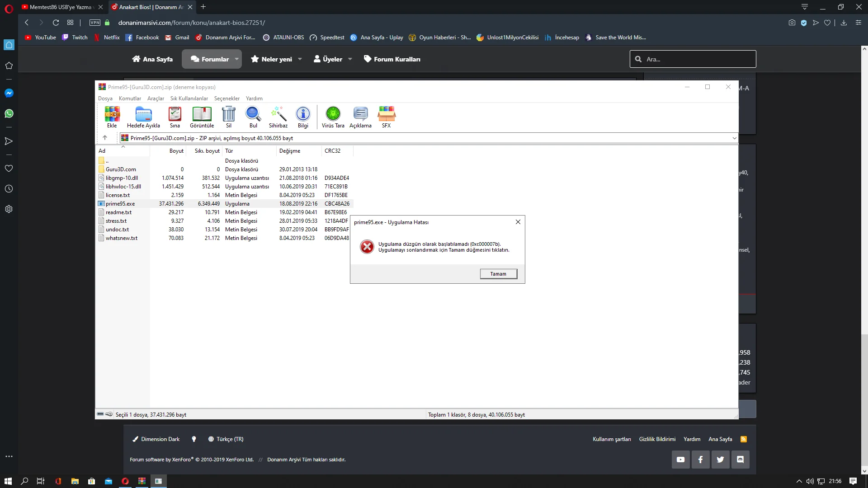Click the Açıklama comment icon
The height and width of the screenshot is (488, 868).
pyautogui.click(x=360, y=117)
